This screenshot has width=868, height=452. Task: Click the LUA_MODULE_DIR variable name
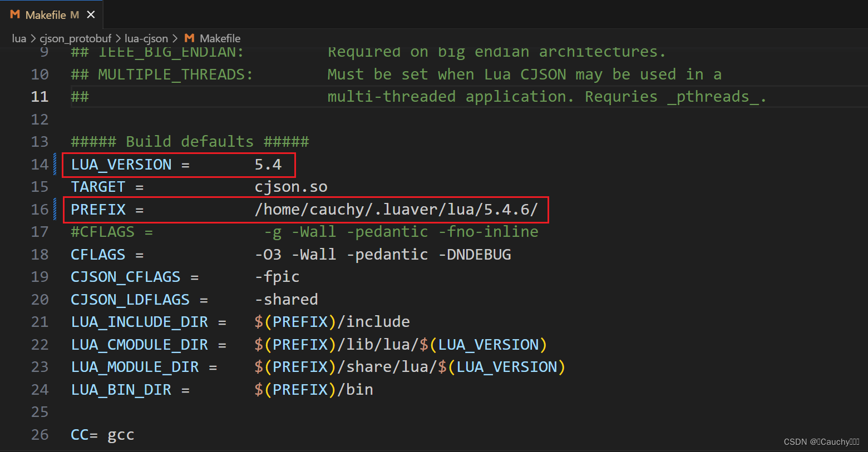(135, 367)
